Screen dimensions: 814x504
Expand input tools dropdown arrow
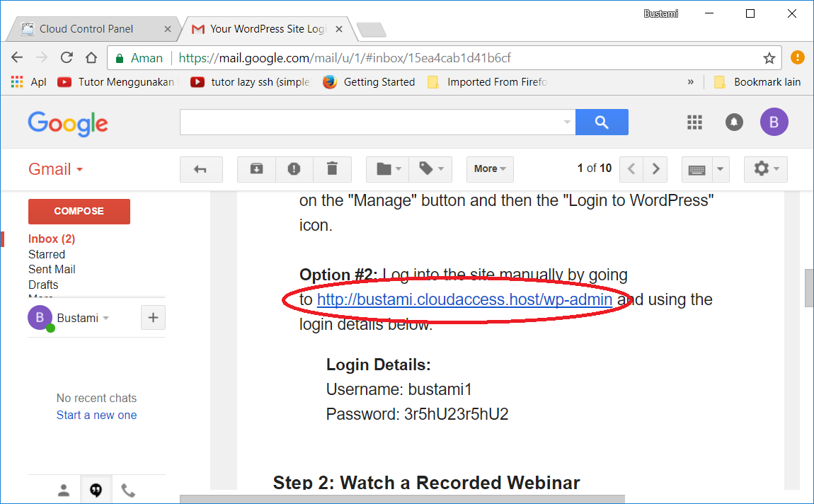[x=720, y=169]
